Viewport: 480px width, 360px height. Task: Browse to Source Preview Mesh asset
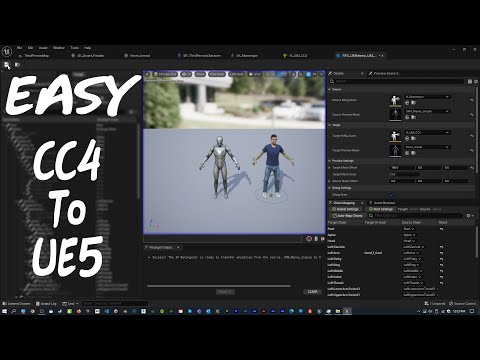pyautogui.click(x=414, y=117)
